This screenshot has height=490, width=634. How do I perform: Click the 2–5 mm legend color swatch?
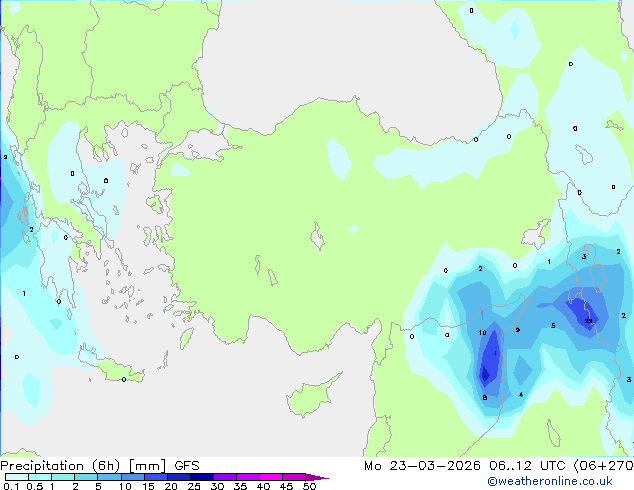click(86, 477)
